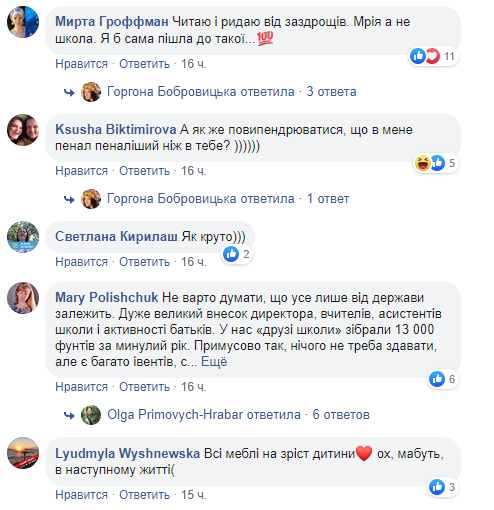
Task: Open Мирта Гроффман's profile picture
Action: (x=23, y=22)
